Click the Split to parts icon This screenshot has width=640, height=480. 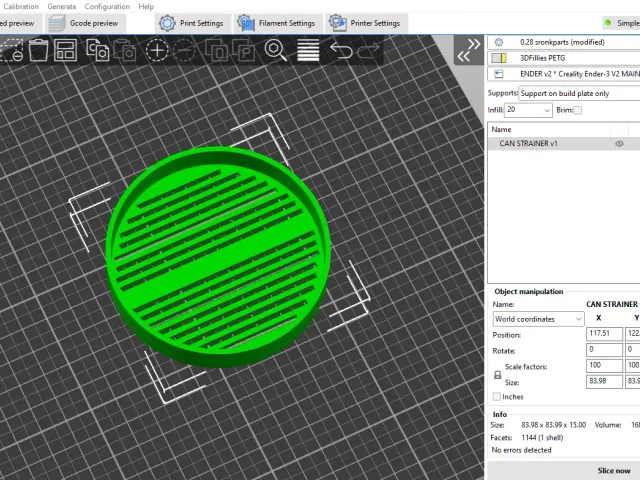point(244,50)
